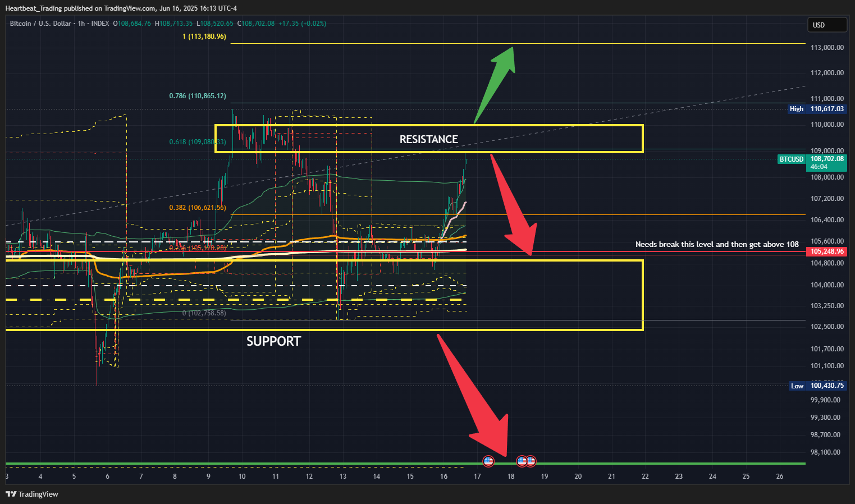Click date 20 on the time axis
The image size is (855, 504).
578,476
